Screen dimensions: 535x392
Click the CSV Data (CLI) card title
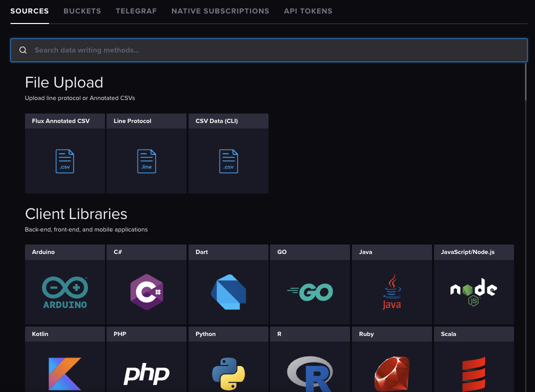pos(216,121)
